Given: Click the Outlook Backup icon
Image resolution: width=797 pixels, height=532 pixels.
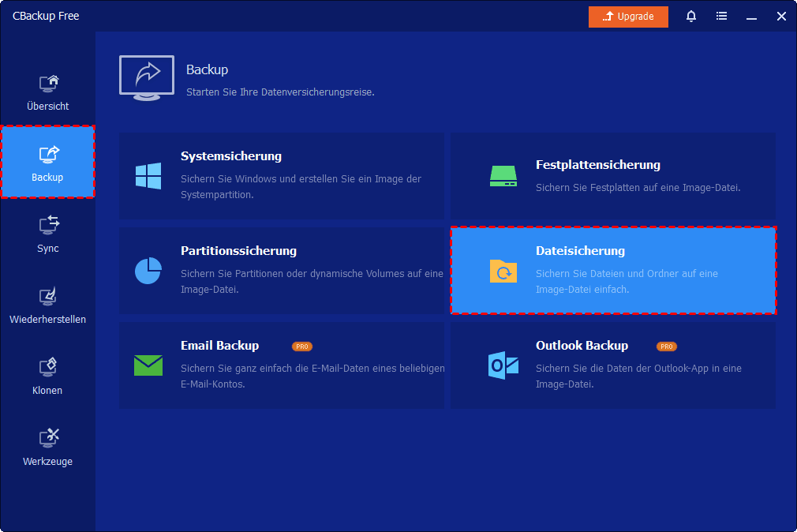Looking at the screenshot, I should (503, 365).
